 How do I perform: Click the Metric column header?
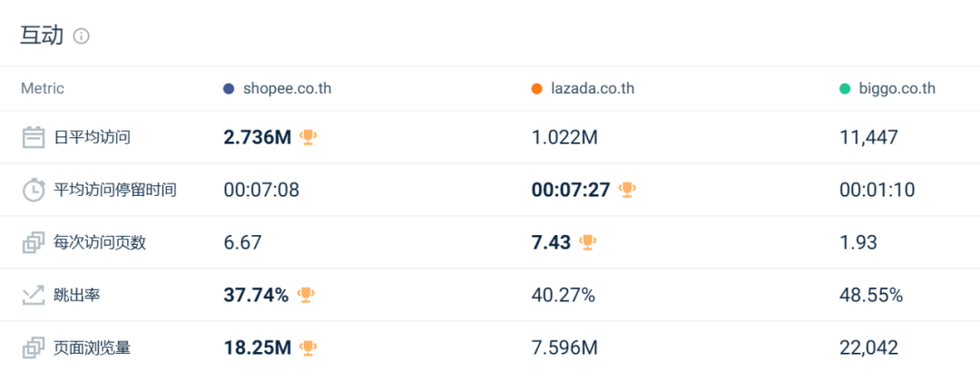click(x=43, y=89)
